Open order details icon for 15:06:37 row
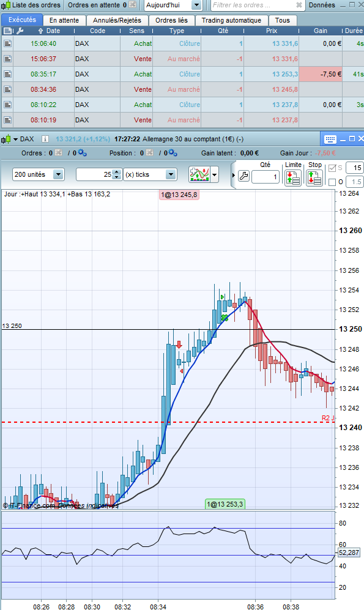Viewport: 364px width, 610px height. click(7, 59)
